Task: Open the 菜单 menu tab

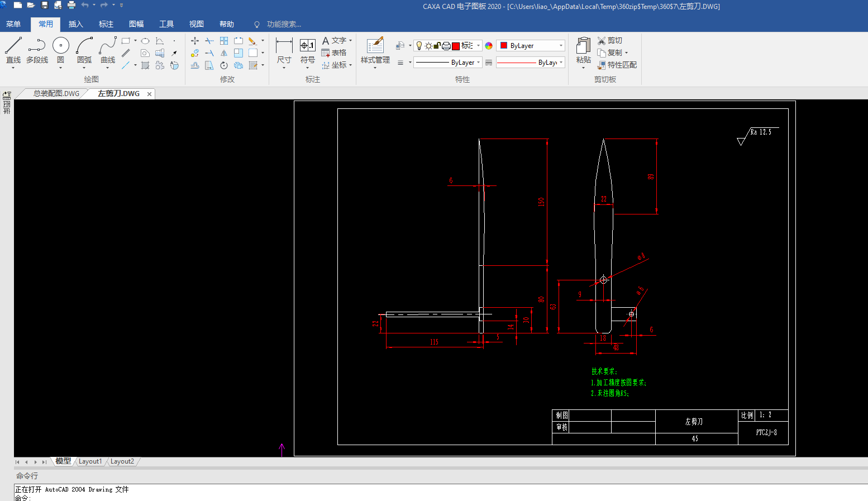Action: [13, 24]
